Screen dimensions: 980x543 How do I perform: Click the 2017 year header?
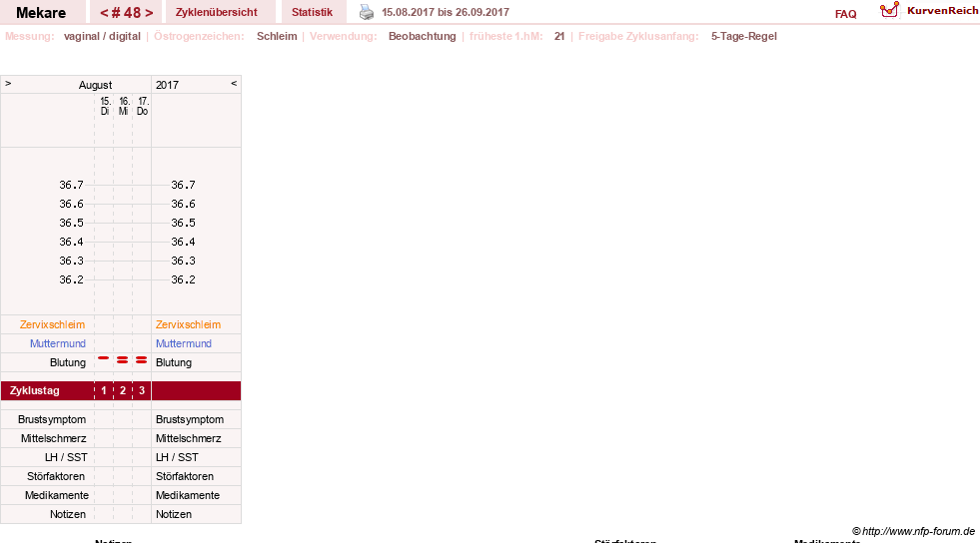coord(167,85)
